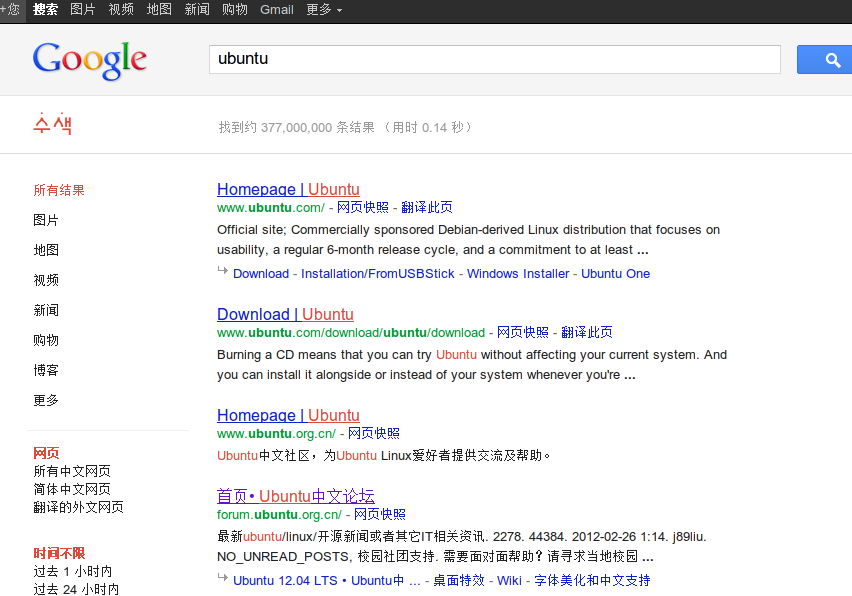Open 首页 • Ubuntu中文论坛 result
The width and height of the screenshot is (852, 596).
tap(296, 496)
